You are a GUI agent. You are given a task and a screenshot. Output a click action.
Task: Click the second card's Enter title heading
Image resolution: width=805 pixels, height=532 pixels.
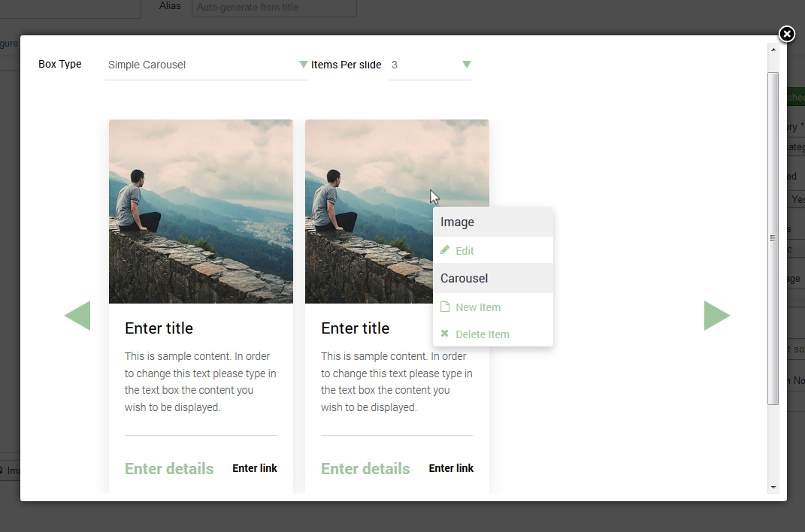coord(356,328)
